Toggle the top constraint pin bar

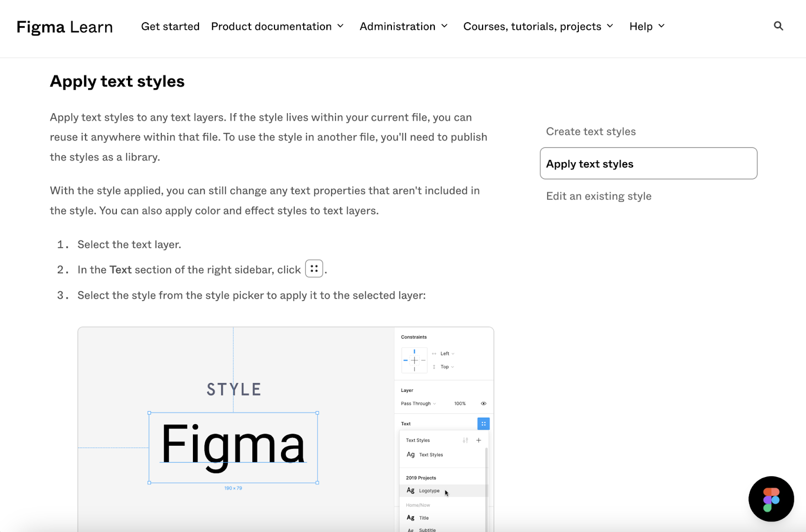(415, 351)
